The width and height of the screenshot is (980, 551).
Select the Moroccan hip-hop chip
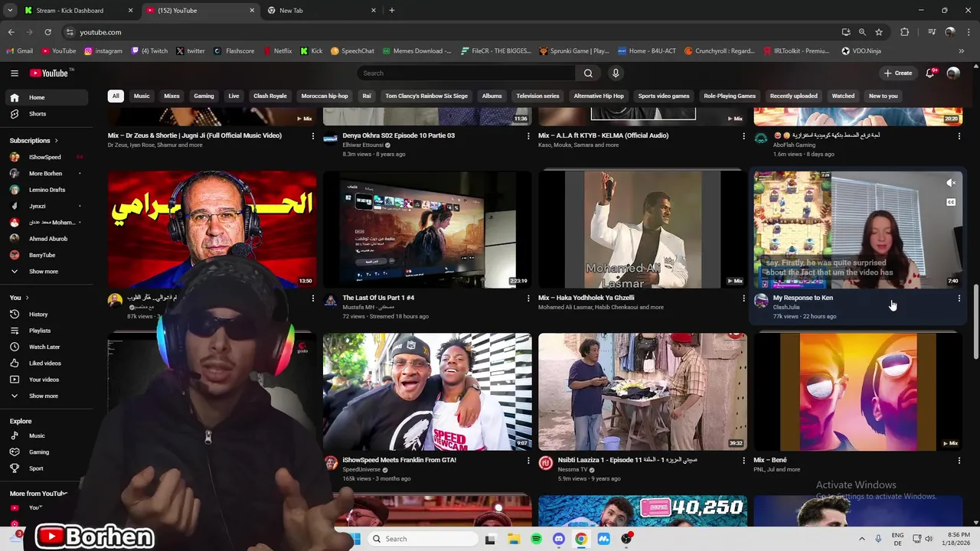pyautogui.click(x=325, y=96)
